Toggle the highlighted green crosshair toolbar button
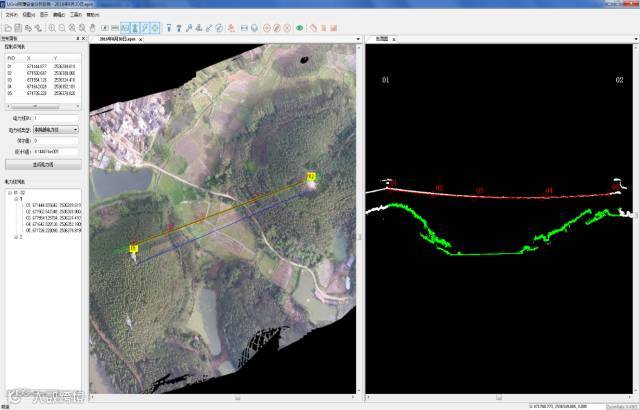Screen dimensions: 640x410 (155, 28)
